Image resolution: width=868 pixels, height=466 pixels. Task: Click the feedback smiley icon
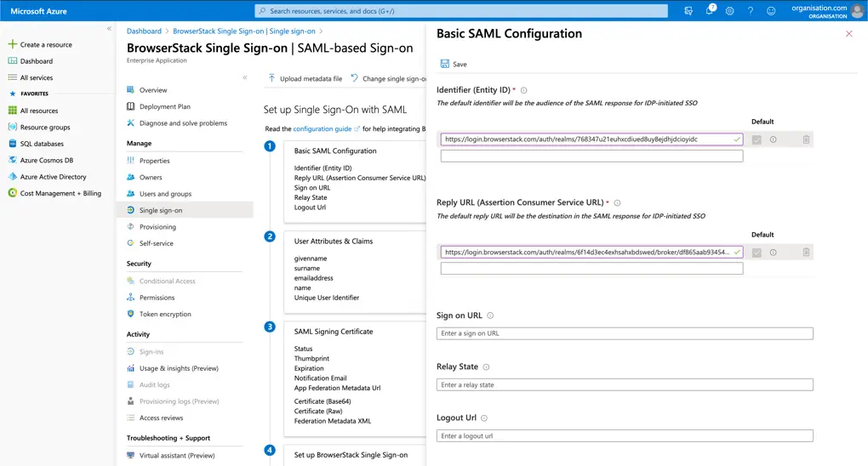click(771, 11)
